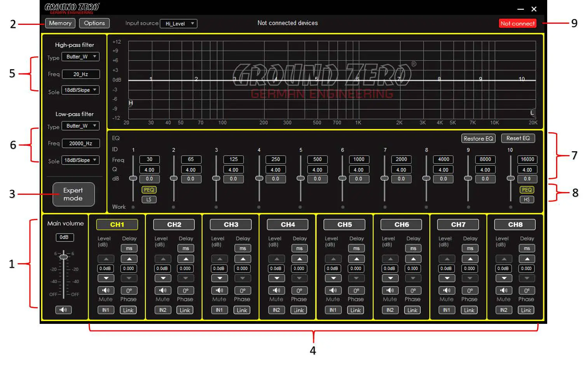Open the Input source dropdown
The width and height of the screenshot is (588, 367).
[179, 24]
